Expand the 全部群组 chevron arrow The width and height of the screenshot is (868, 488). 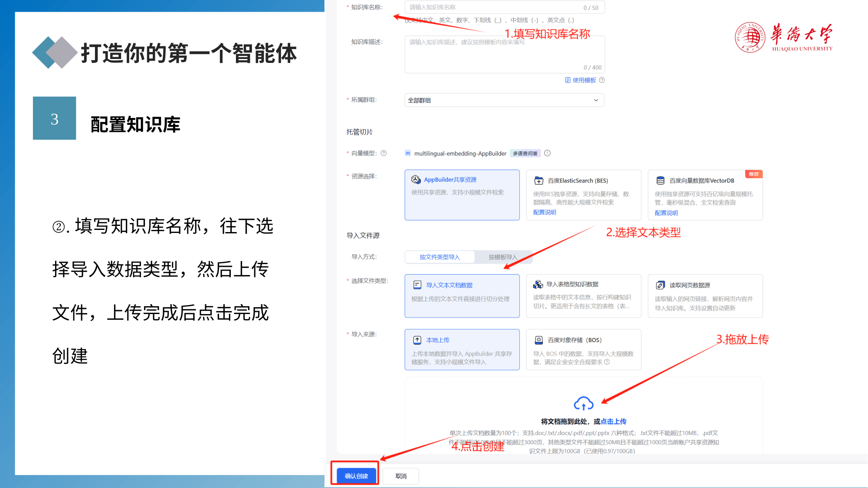[596, 100]
